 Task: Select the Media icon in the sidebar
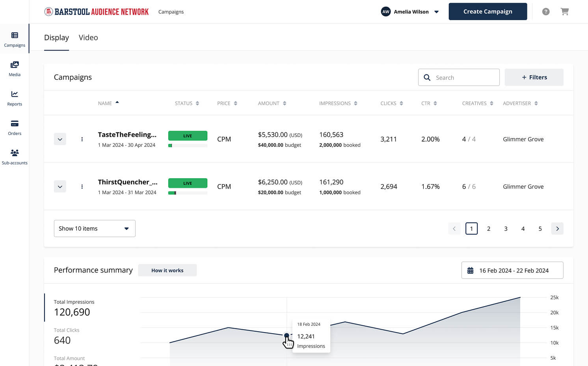(15, 68)
